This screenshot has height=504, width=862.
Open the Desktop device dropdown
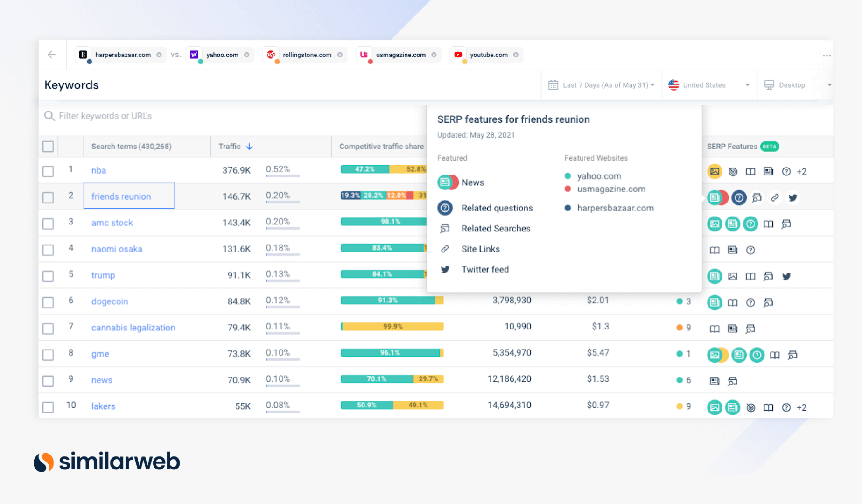(795, 85)
